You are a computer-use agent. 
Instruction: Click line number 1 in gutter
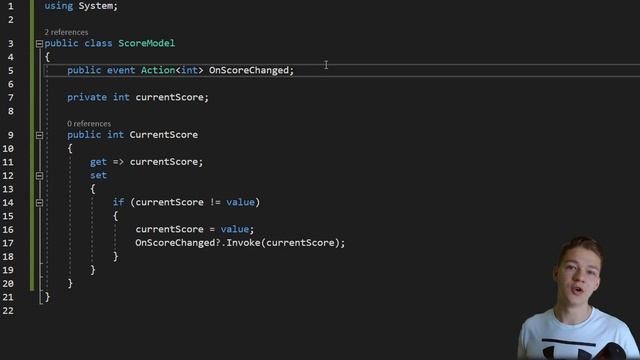click(11, 6)
